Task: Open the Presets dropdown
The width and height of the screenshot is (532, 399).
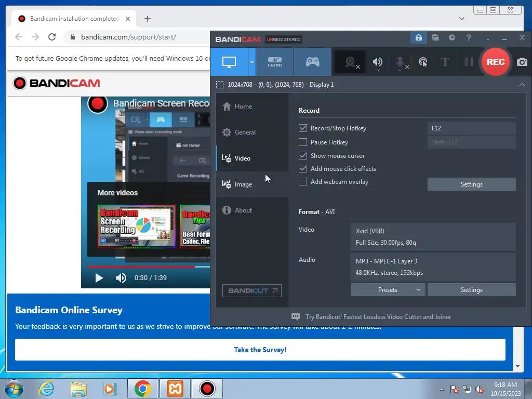Action: coord(388,290)
